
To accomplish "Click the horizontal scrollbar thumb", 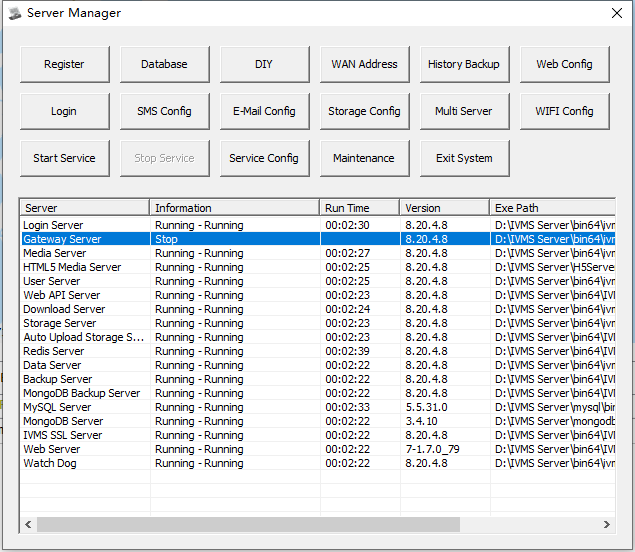I will pos(248,525).
